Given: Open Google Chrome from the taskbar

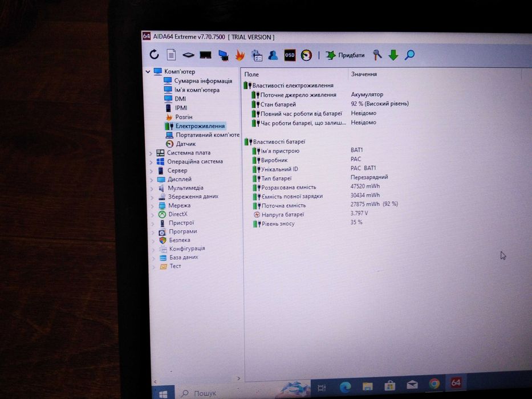Looking at the screenshot, I should pyautogui.click(x=434, y=384).
